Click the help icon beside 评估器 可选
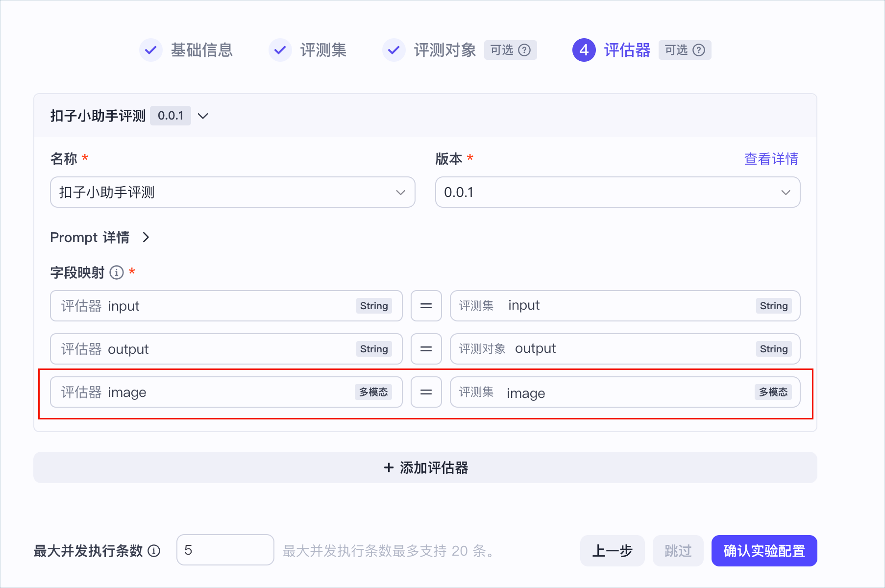The image size is (885, 588). click(x=699, y=50)
